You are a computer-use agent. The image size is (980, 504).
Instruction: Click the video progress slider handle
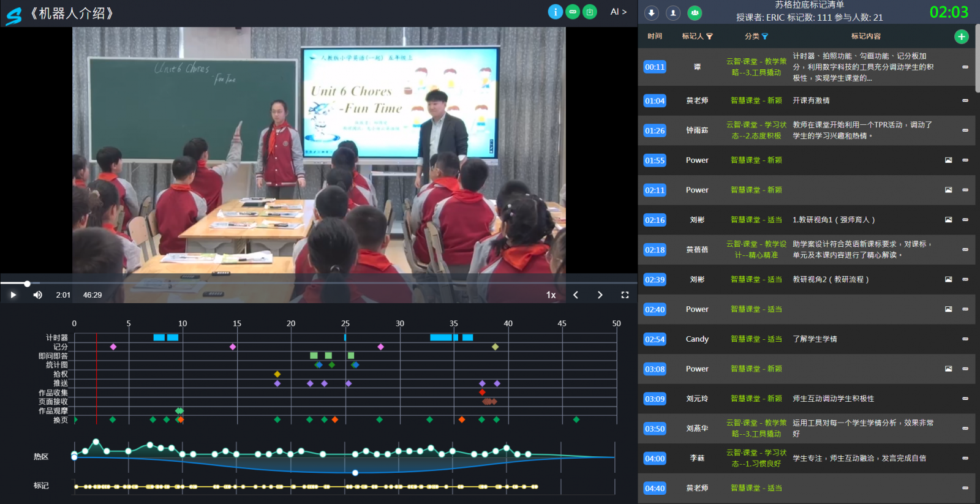pos(27,284)
